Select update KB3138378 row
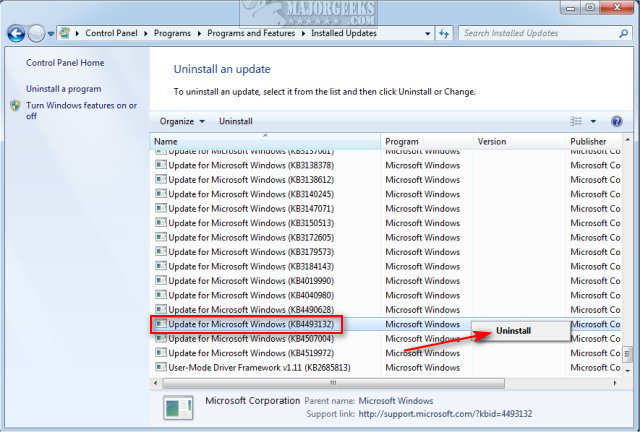The height and width of the screenshot is (432, 640). tap(387, 165)
